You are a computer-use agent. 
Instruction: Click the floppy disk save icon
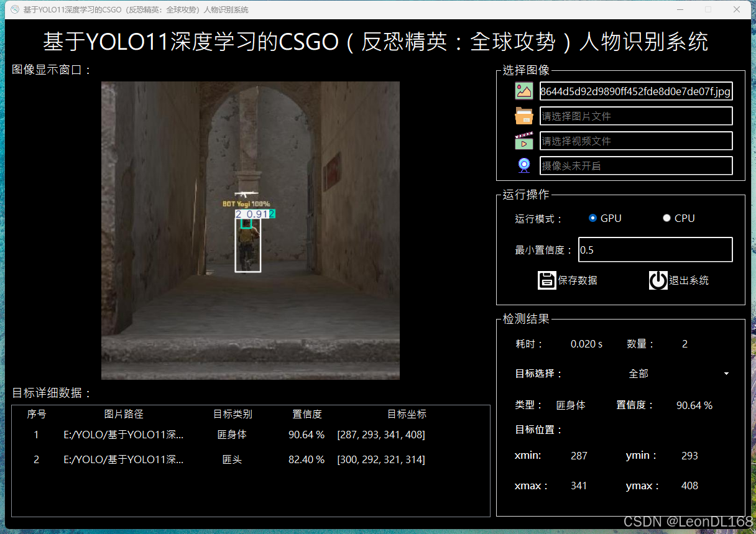[x=546, y=280]
